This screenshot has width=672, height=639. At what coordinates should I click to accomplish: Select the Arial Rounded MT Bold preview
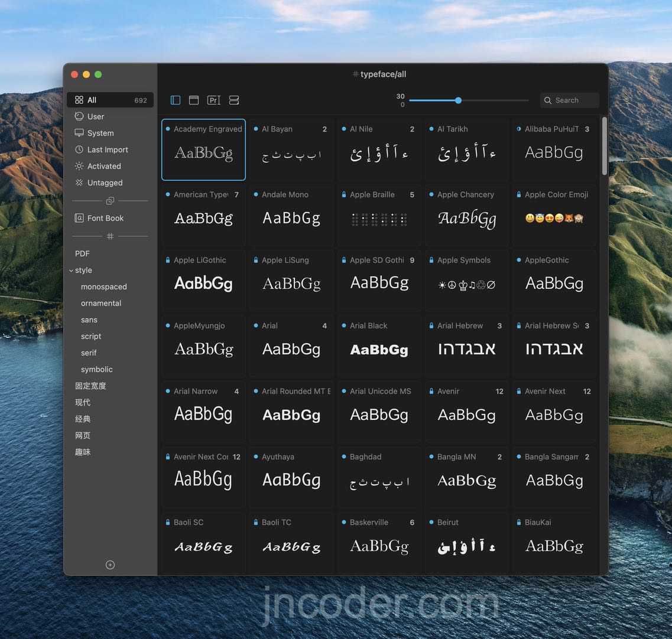(x=291, y=415)
